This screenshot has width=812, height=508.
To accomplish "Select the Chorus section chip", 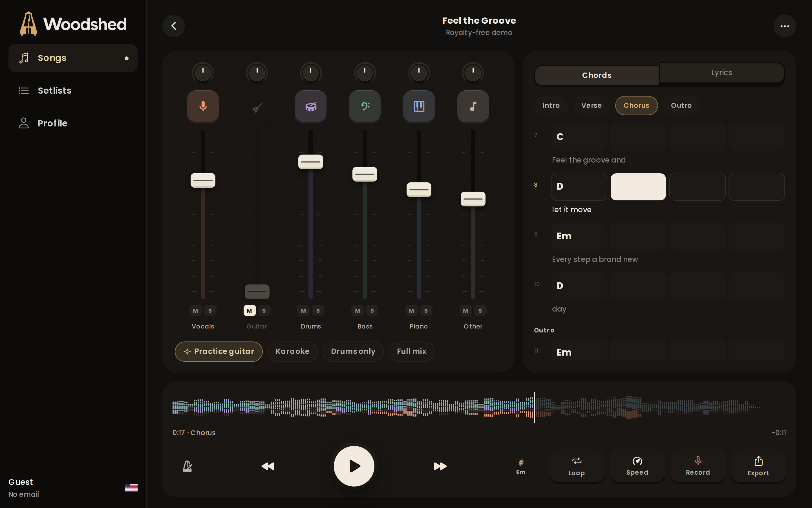I will pos(636,106).
